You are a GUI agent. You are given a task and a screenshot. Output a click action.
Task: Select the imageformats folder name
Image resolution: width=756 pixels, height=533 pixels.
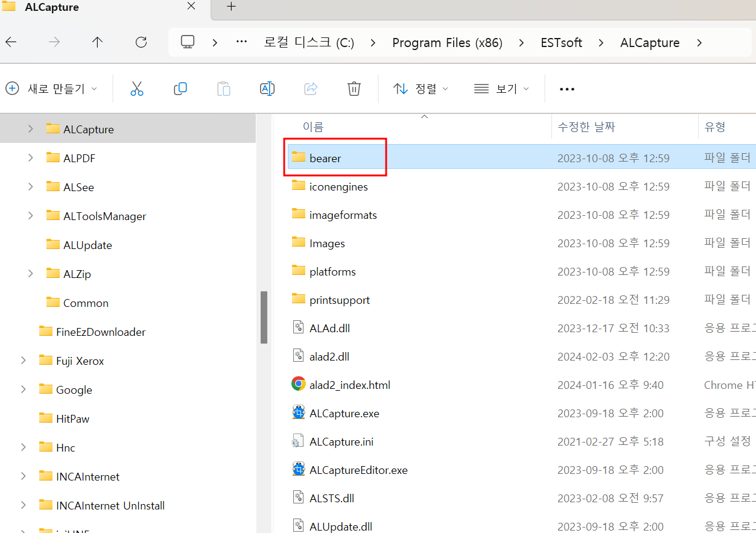point(343,215)
